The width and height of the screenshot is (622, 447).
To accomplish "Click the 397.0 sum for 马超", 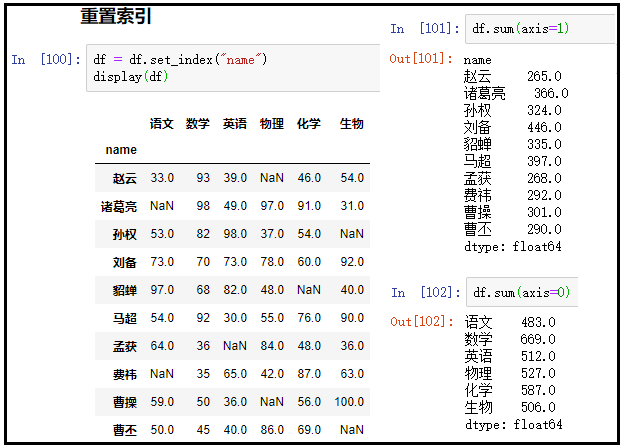I will pos(544,161).
